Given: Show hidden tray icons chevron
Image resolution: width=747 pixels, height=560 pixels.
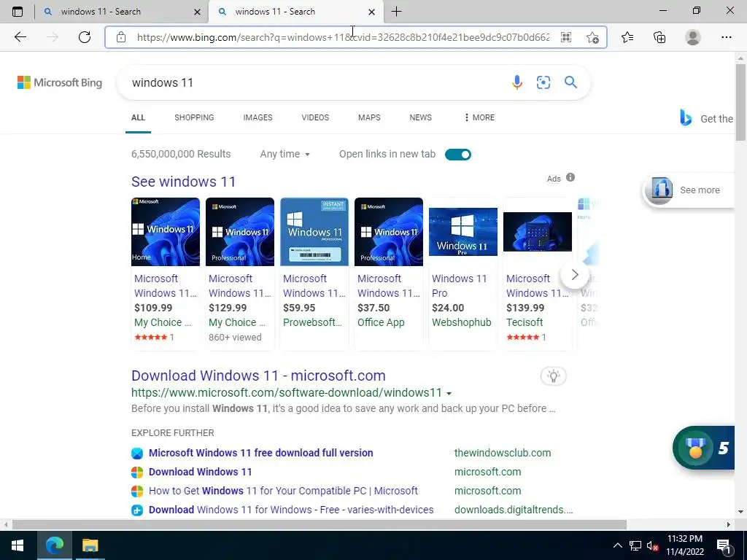Looking at the screenshot, I should coord(617,545).
